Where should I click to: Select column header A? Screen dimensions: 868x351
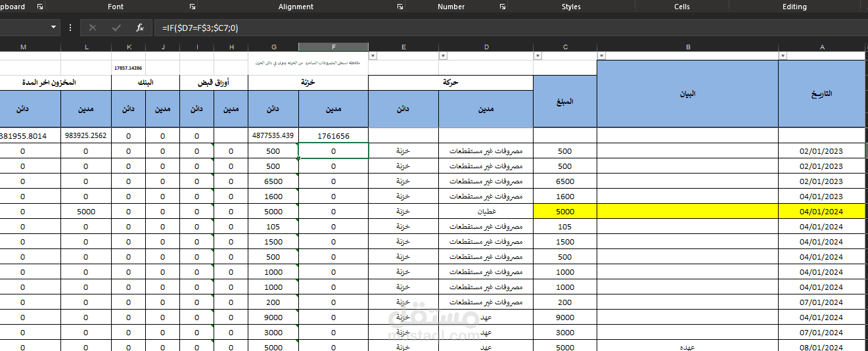coord(822,47)
